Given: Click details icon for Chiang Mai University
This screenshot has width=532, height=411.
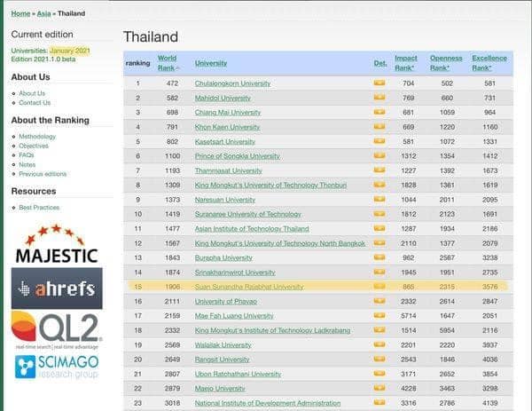Looking at the screenshot, I should pyautogui.click(x=379, y=113).
